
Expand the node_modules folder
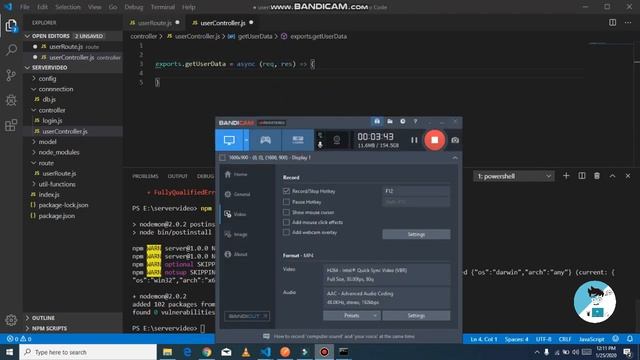click(x=59, y=152)
